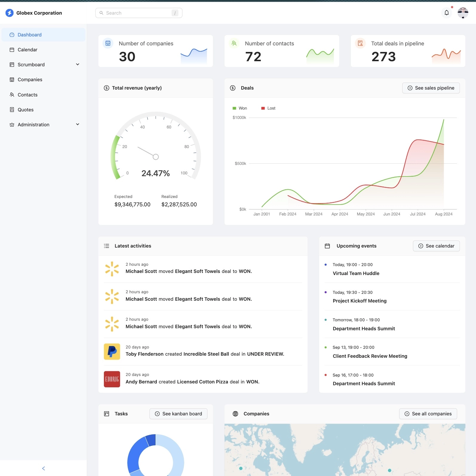Image resolution: width=476 pixels, height=476 pixels.
Task: Go to Calendar in the sidebar
Action: [x=44, y=50]
